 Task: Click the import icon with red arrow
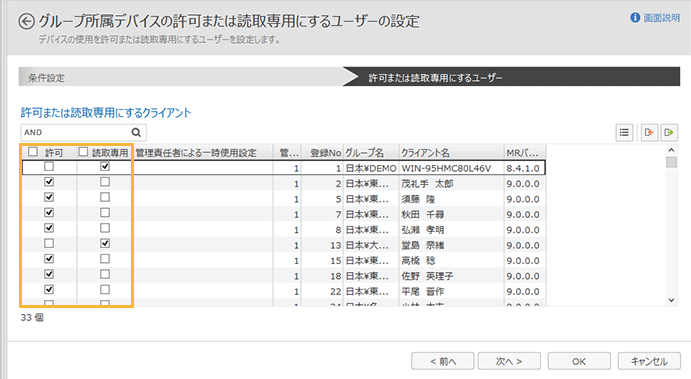(649, 132)
